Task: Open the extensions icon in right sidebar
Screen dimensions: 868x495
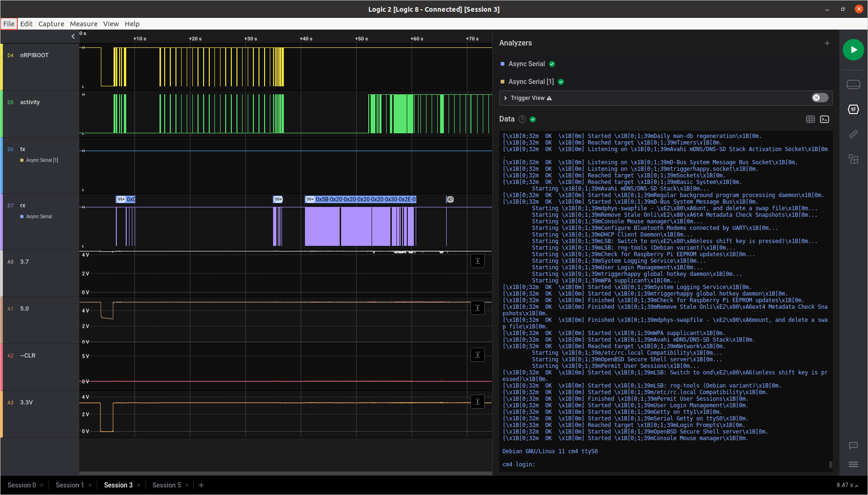Action: point(853,159)
